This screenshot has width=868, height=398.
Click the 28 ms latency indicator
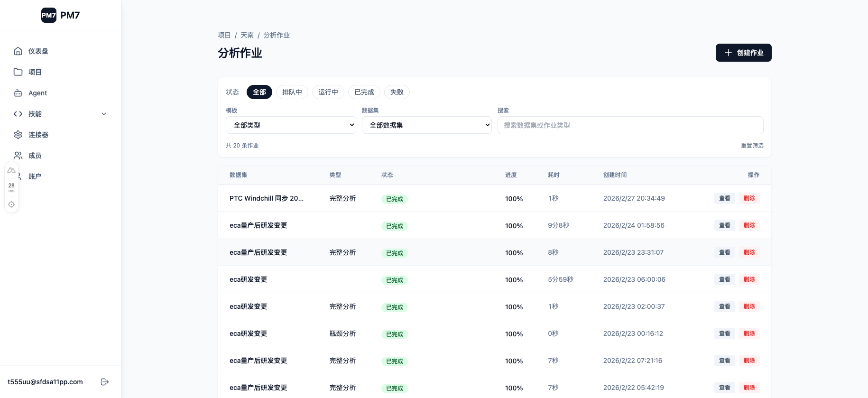click(x=11, y=187)
